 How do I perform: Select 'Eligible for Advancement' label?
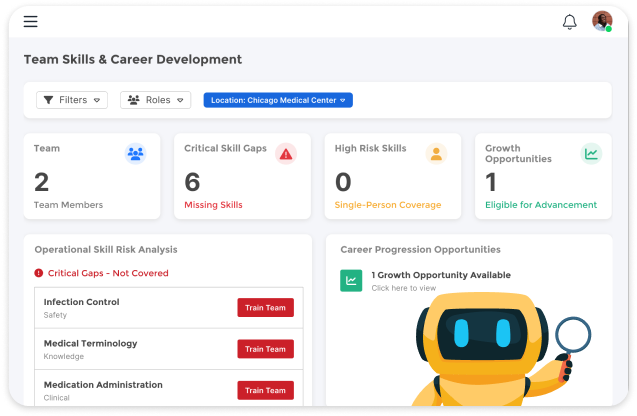coord(541,205)
